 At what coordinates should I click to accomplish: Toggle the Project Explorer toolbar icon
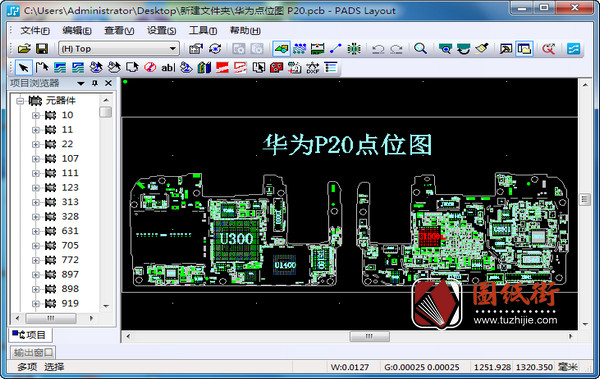524,49
